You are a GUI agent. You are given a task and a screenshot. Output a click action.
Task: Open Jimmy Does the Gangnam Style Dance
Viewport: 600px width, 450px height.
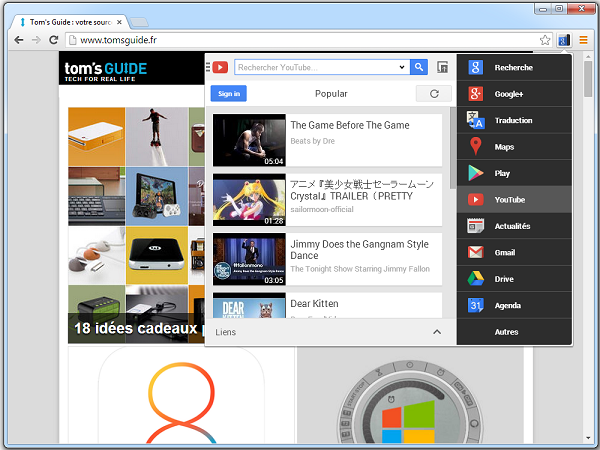tap(359, 249)
